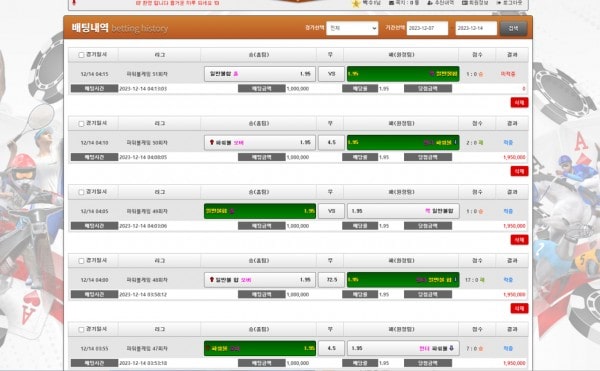Image resolution: width=600 pixels, height=371 pixels.
Task: Check the box for the 12/14 04:10 bet
Action: [81, 124]
